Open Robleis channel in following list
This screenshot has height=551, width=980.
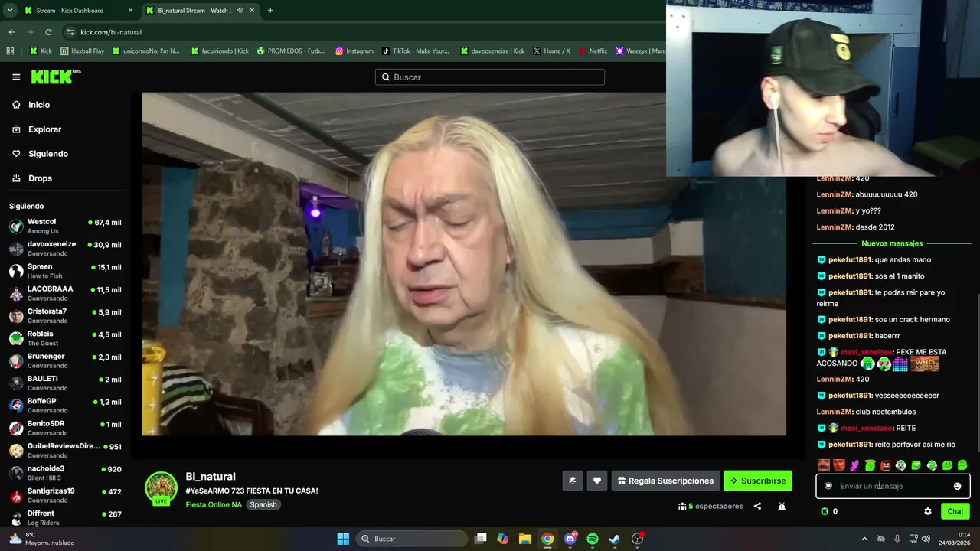pos(65,338)
